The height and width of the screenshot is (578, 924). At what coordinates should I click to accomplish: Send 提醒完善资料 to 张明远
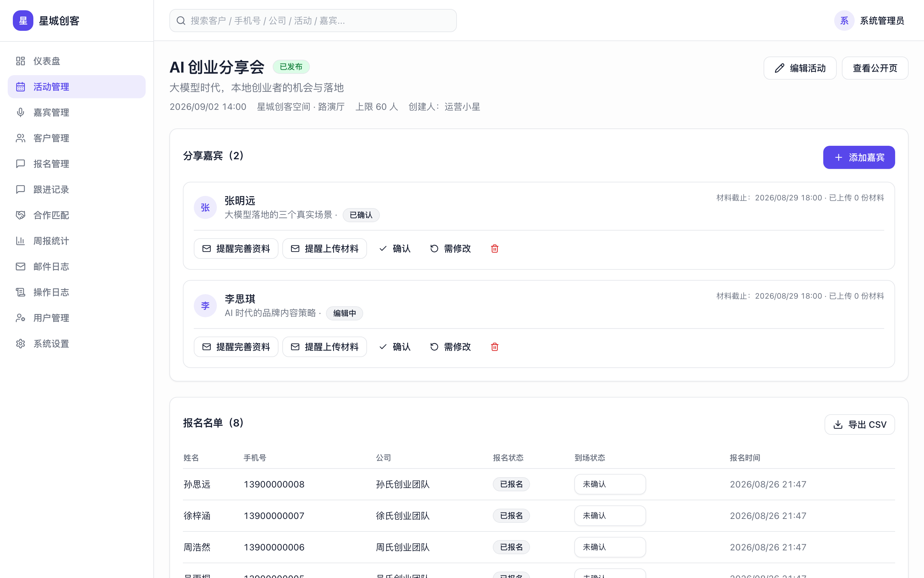pos(236,249)
